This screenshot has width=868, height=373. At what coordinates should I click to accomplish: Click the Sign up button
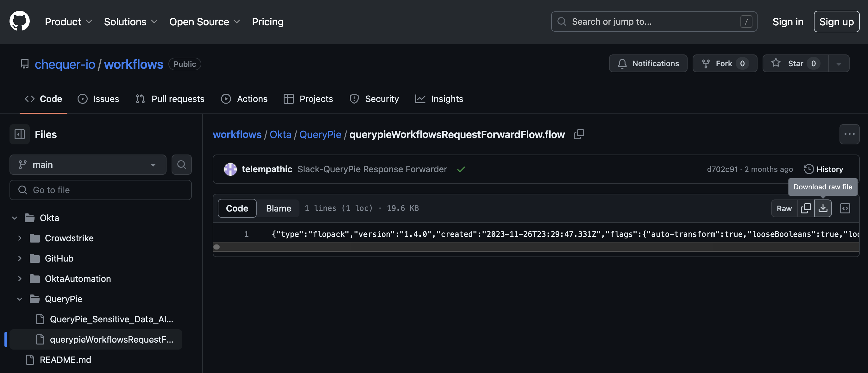[836, 22]
